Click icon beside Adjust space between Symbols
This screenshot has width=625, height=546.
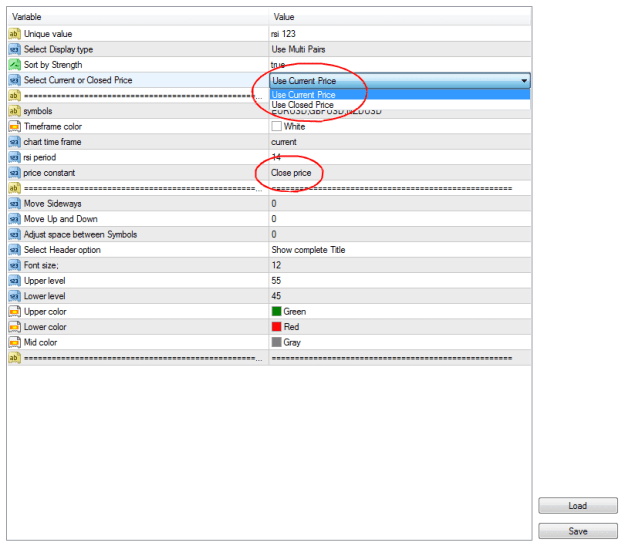click(x=14, y=234)
